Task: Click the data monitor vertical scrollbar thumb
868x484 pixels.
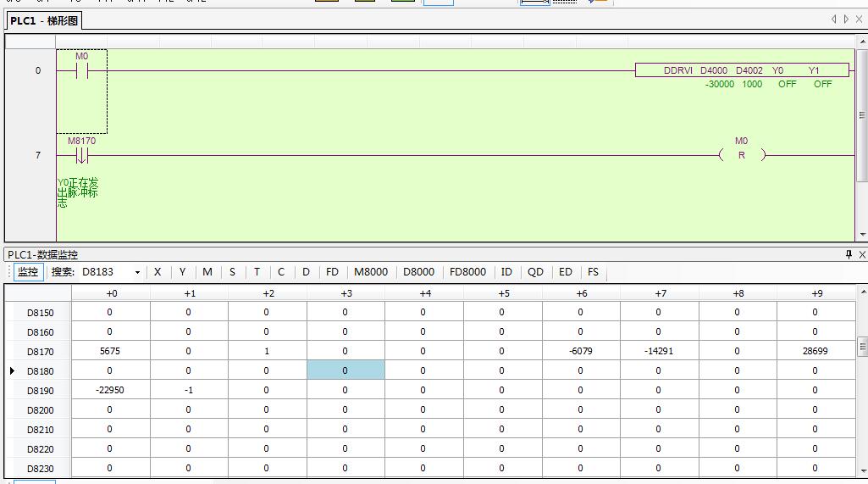Action: (x=862, y=346)
